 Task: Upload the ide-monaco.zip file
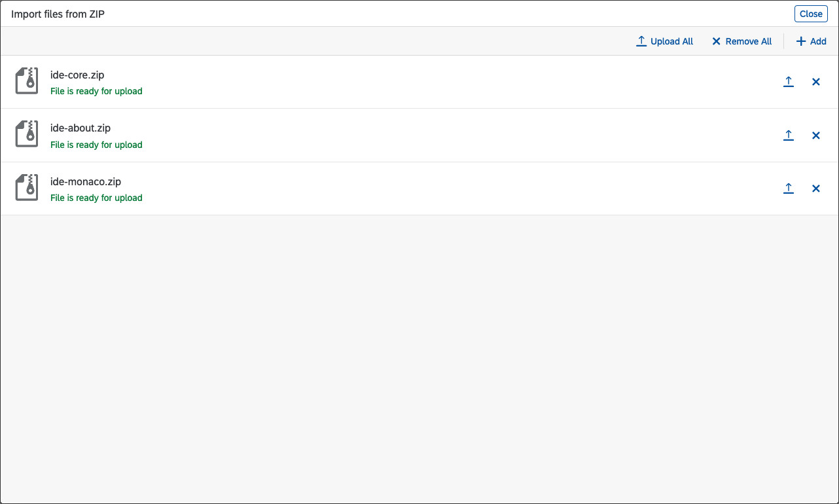click(789, 188)
